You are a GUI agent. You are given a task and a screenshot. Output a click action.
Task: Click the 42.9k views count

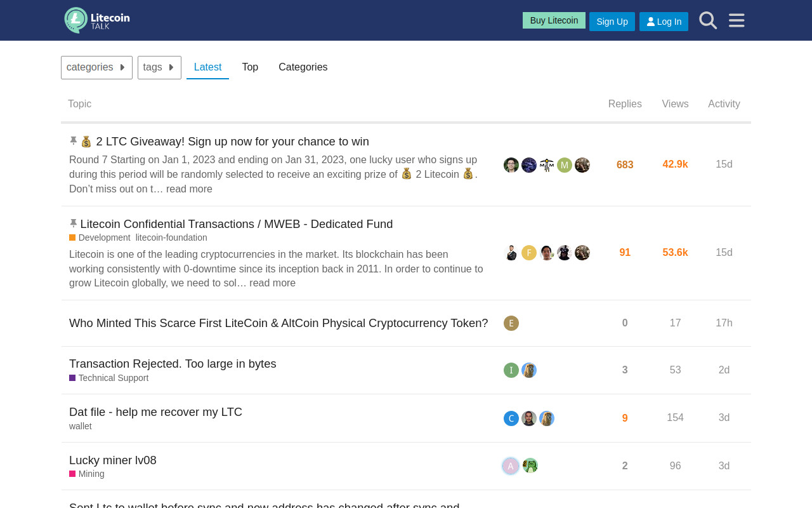tap(675, 164)
